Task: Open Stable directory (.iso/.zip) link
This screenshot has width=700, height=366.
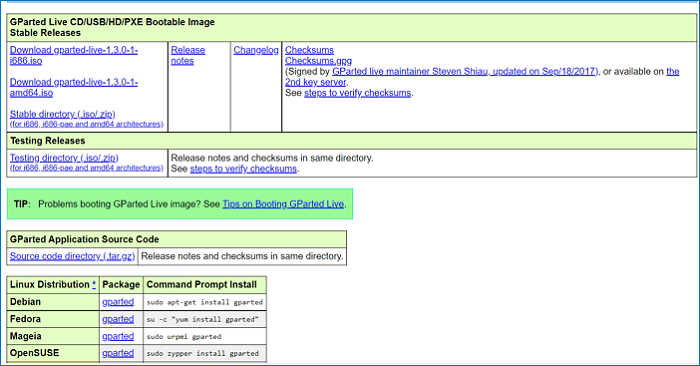Action: 62,114
